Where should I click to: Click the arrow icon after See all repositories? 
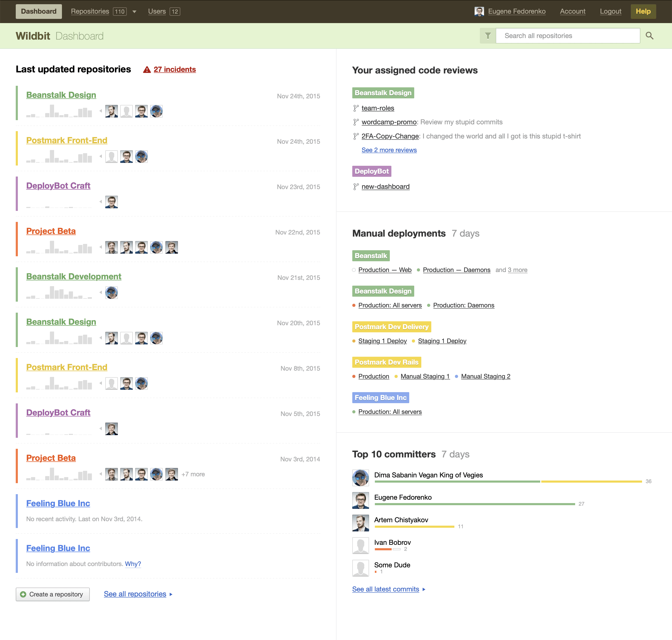click(171, 594)
